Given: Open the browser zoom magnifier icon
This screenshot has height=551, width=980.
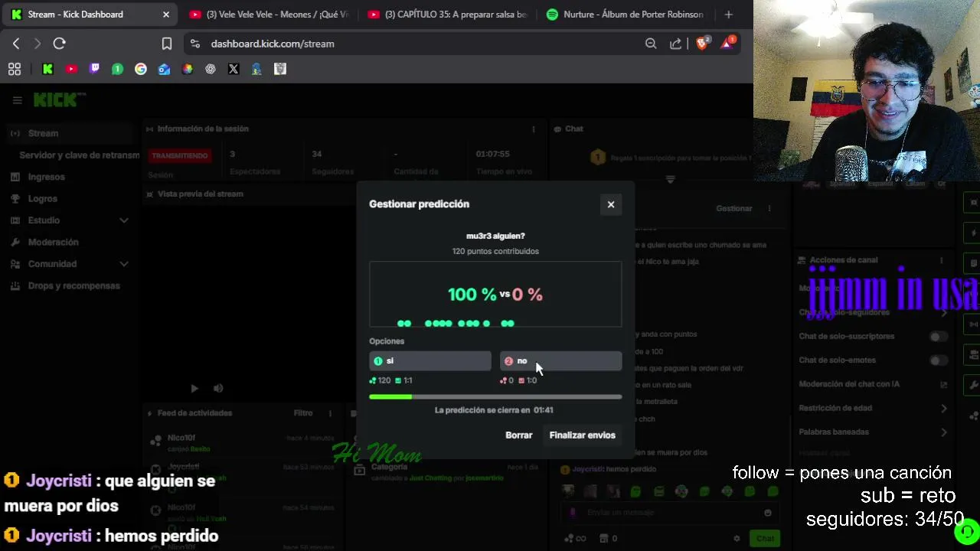Looking at the screenshot, I should click(x=651, y=44).
